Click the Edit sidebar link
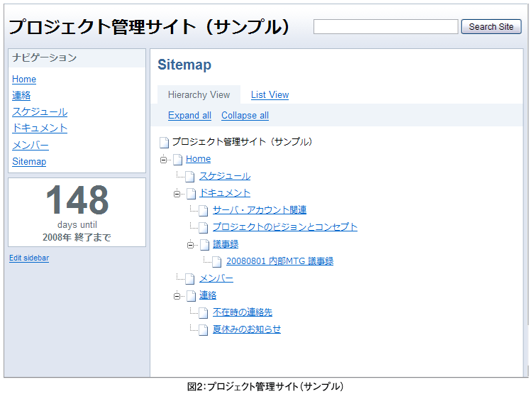 29,258
